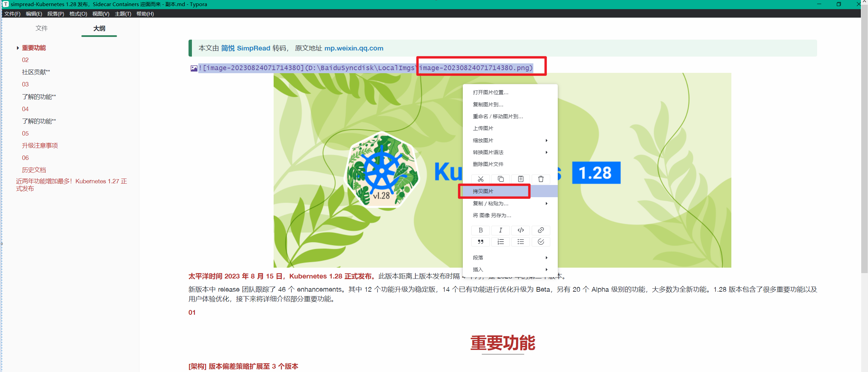This screenshot has height=372, width=868.
Task: Choose 重命名 / 移动图片到...
Action: tap(510, 117)
